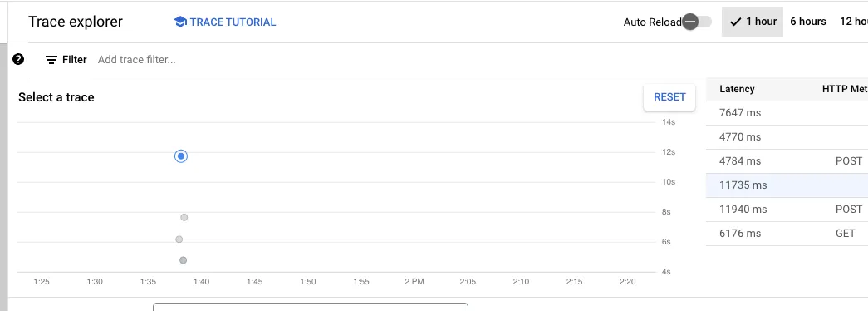Click the checkmark beside 1 hour
Image resolution: width=868 pixels, height=311 pixels.
[x=736, y=22]
